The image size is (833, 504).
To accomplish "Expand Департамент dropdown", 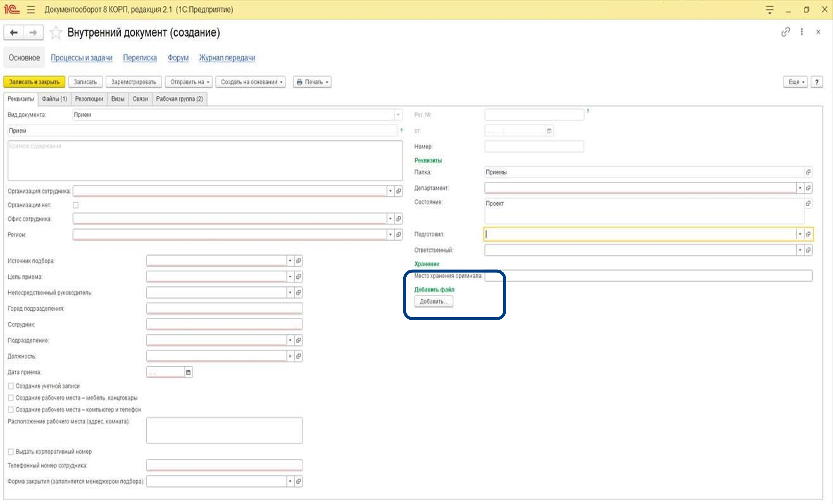I will pyautogui.click(x=800, y=188).
